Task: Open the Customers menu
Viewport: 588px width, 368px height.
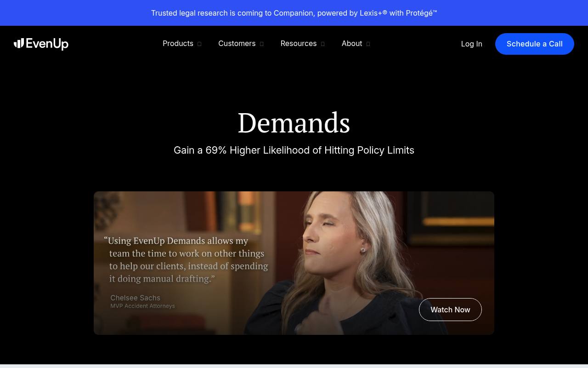Action: pyautogui.click(x=237, y=44)
